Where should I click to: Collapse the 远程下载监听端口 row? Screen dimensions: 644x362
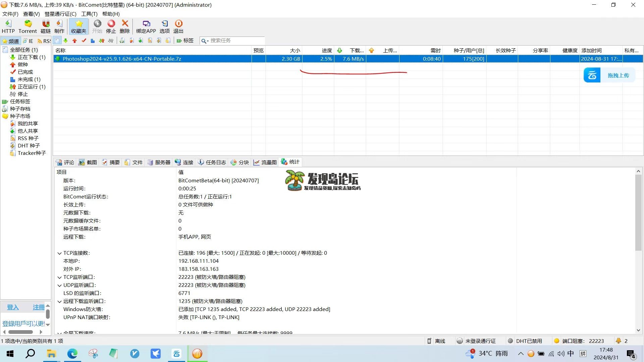pyautogui.click(x=59, y=302)
